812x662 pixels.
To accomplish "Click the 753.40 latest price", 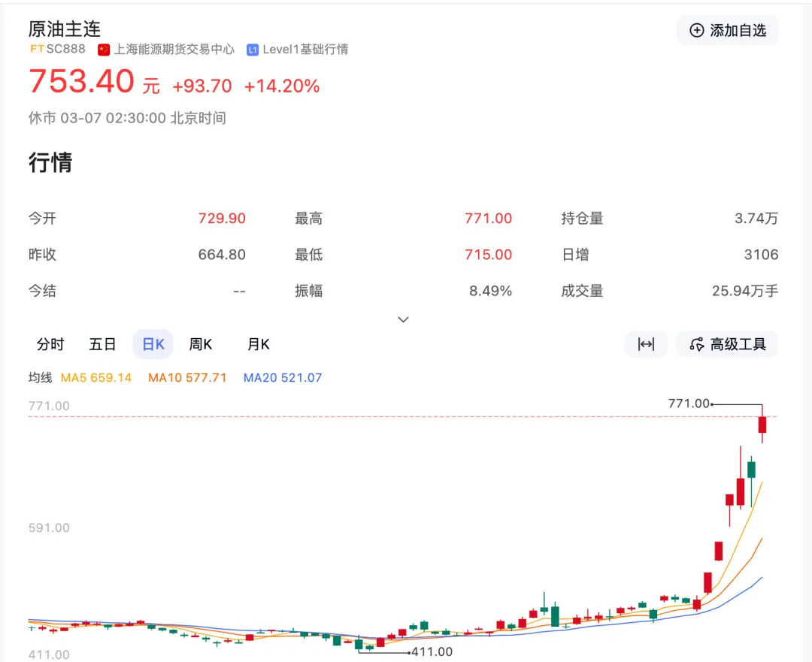I will point(82,82).
